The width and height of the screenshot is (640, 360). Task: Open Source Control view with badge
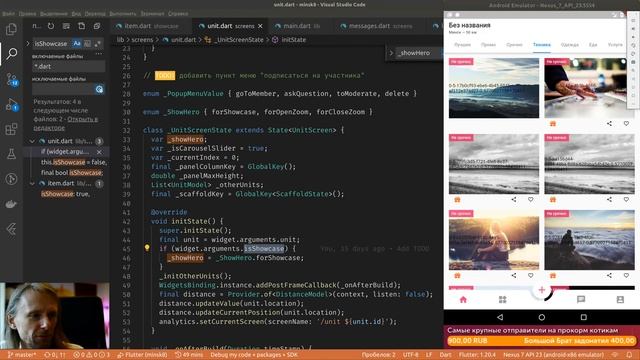[11, 79]
